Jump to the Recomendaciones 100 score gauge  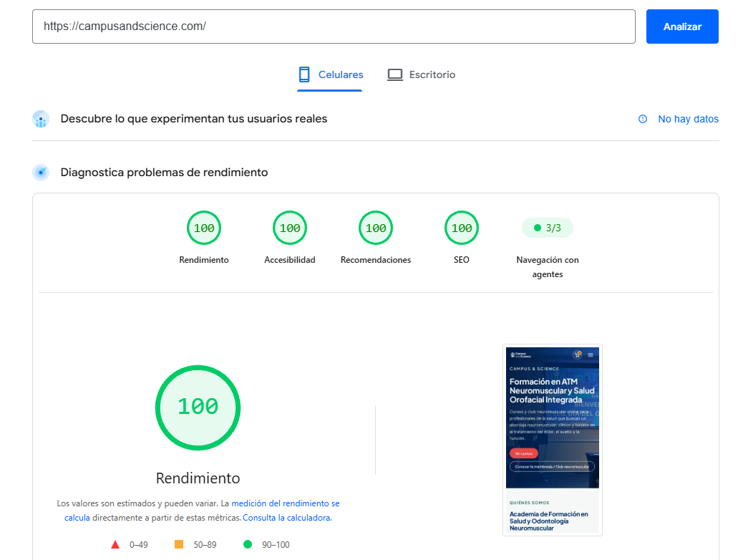pyautogui.click(x=376, y=228)
